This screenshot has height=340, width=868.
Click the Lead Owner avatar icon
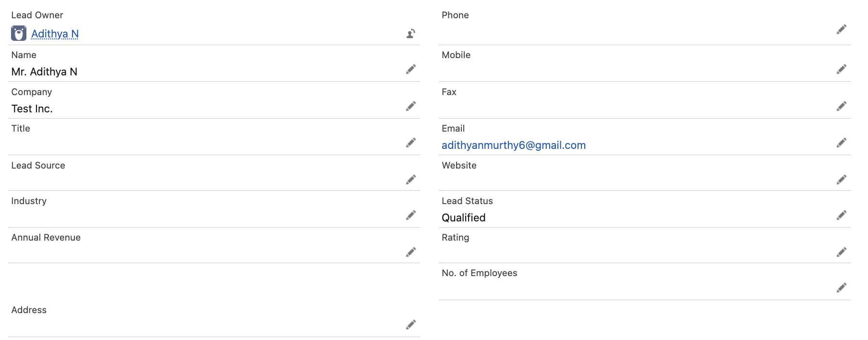pyautogui.click(x=19, y=34)
